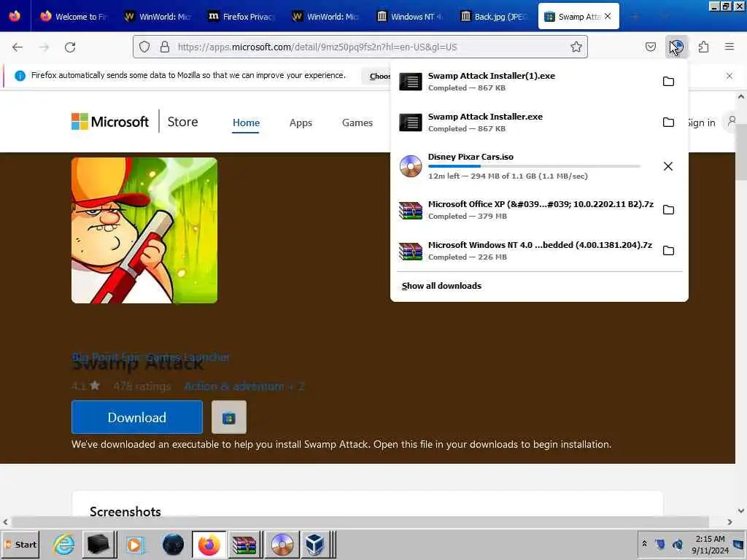Click the Microsoft logo
747x560 pixels.
pyautogui.click(x=110, y=122)
